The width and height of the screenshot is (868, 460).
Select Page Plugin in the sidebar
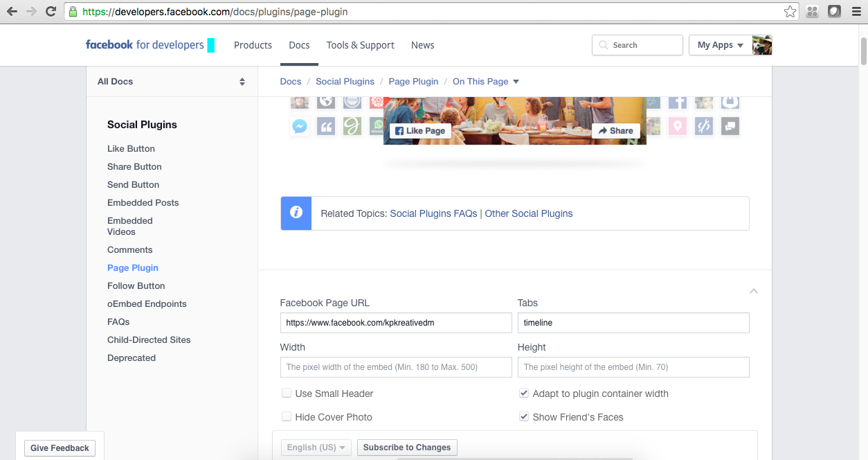[133, 267]
